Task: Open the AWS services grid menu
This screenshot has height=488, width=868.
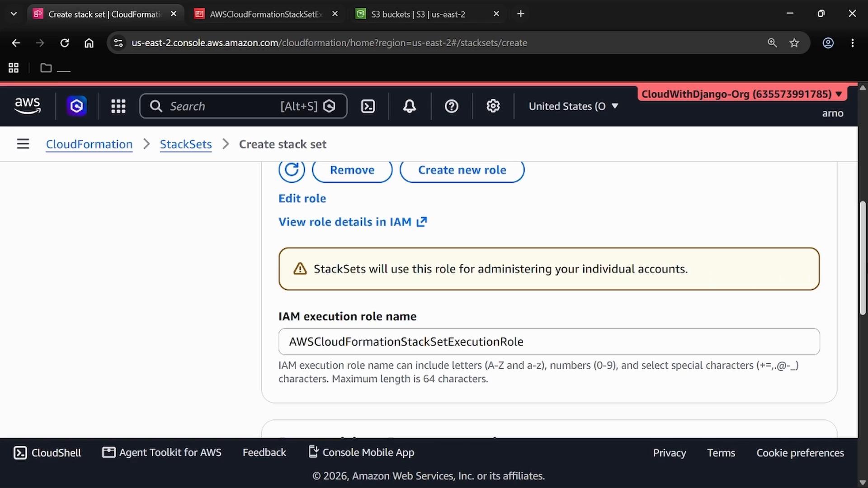Action: pos(118,106)
